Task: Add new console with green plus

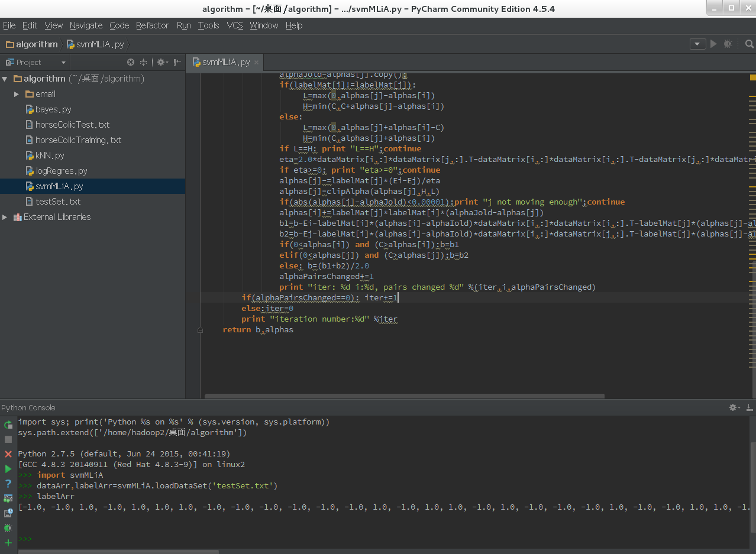Action: click(8, 543)
